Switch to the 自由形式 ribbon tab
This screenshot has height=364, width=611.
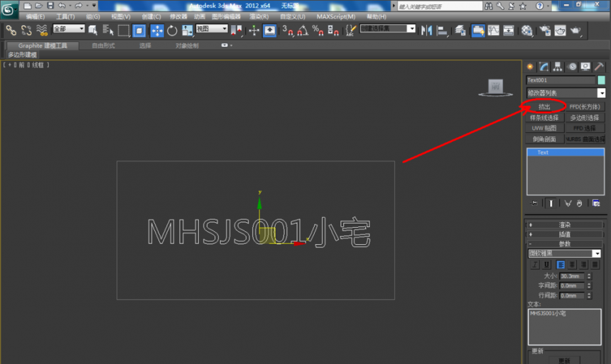click(103, 45)
